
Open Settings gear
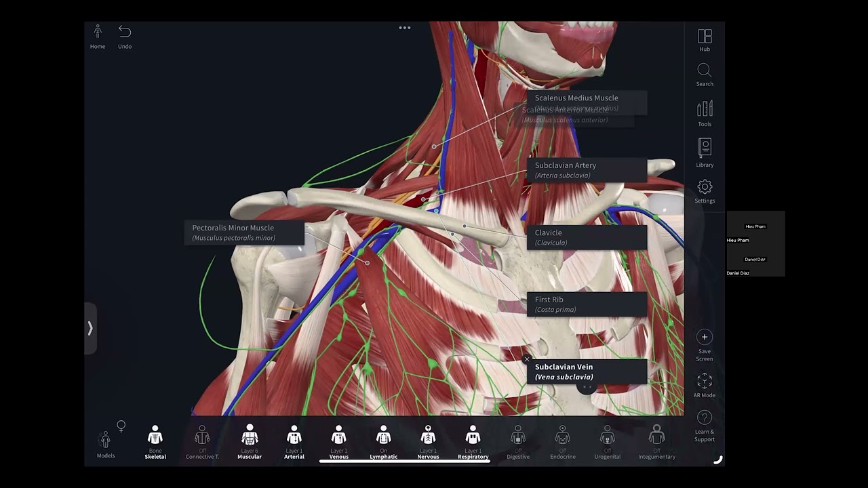[705, 192]
